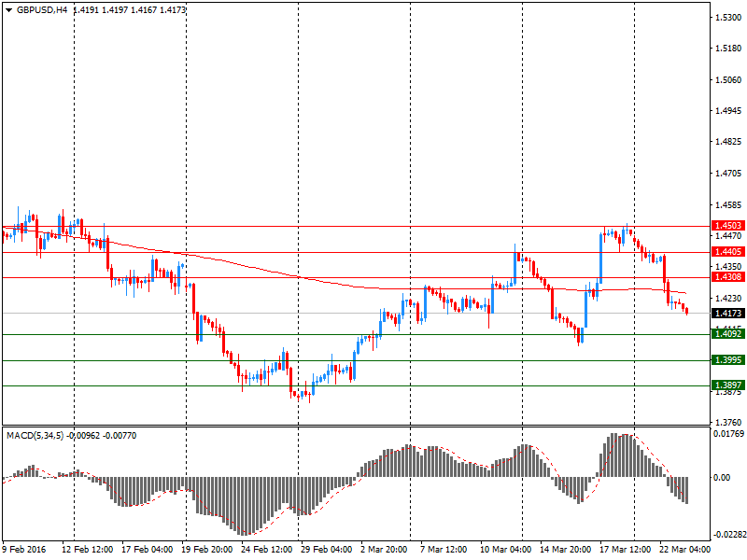747x560 pixels.
Task: Click the dropdown triangle beside GBPUSD,H4
Action: coord(8,10)
